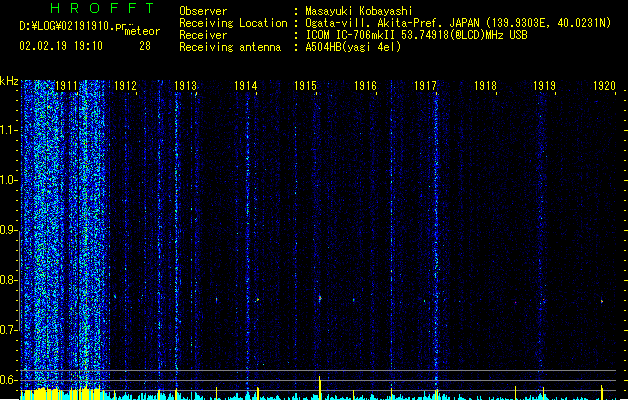Click time marker 1911 on spectrogram

pos(66,86)
